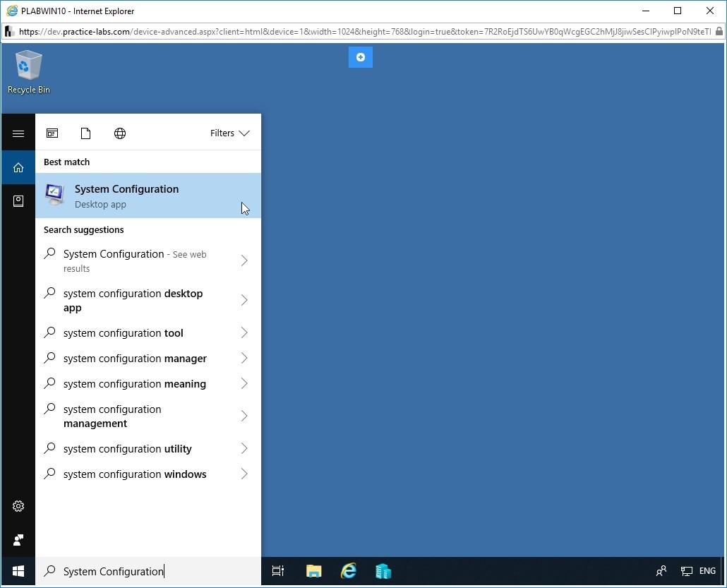The image size is (727, 588).
Task: Open the Recycle Bin desktop icon
Action: [28, 72]
